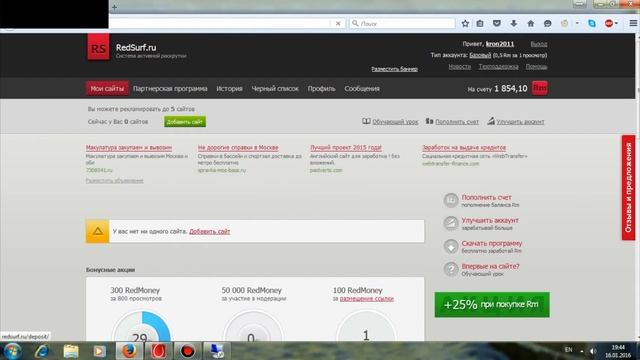
Task: Switch to Firefox in the taskbar
Action: (x=129, y=351)
